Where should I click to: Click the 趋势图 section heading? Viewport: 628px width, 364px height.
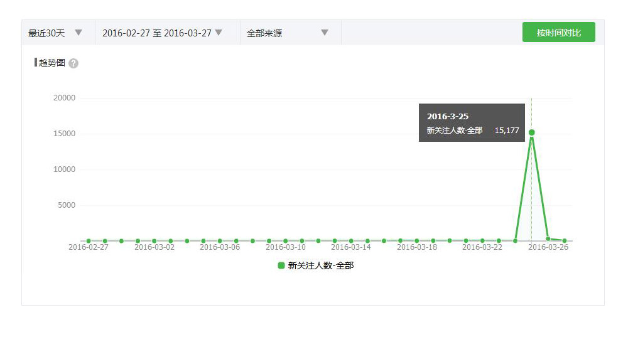click(x=51, y=63)
